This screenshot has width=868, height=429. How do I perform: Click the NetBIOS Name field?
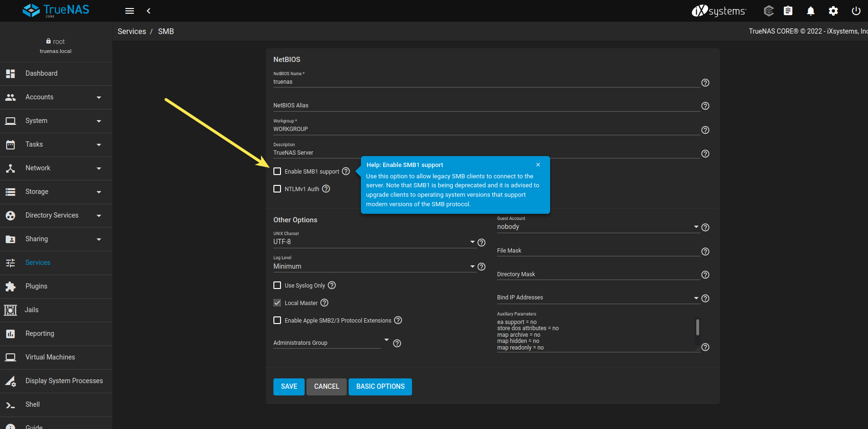(487, 82)
